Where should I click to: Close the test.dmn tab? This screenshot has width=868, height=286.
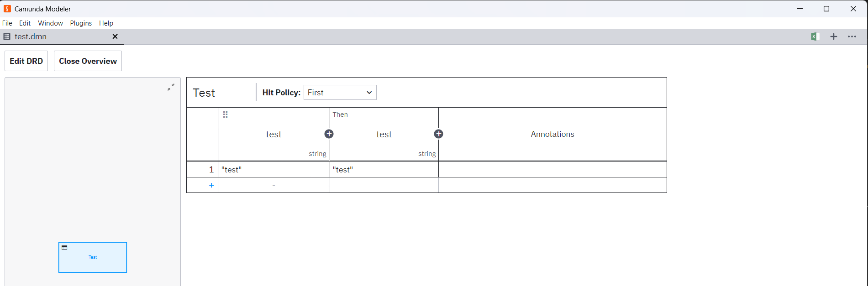[115, 36]
